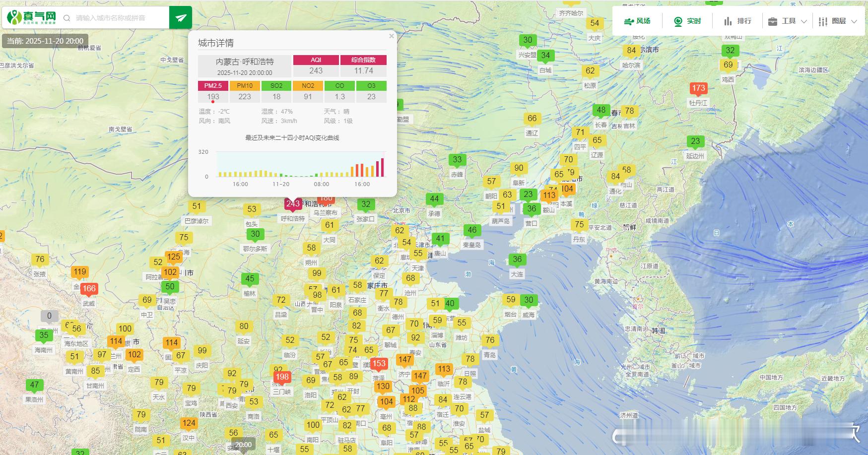
Task: Click the red 173 marker for 牡丹江
Action: tap(698, 89)
